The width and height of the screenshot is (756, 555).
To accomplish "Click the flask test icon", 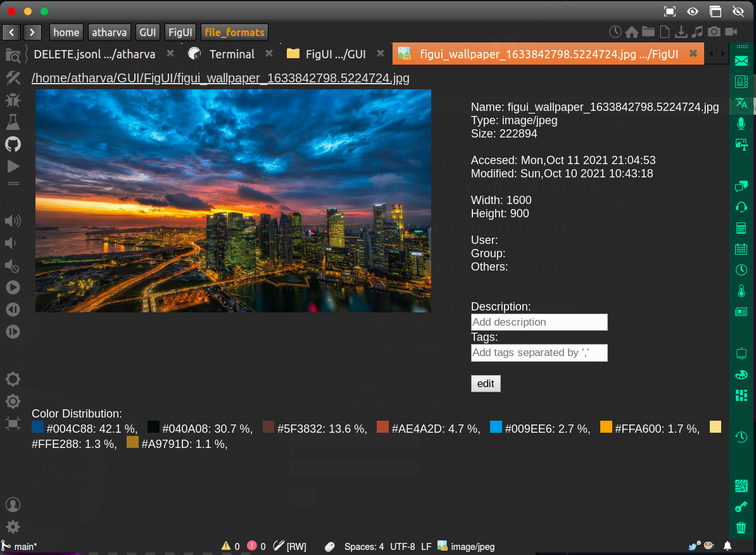I will click(x=13, y=122).
